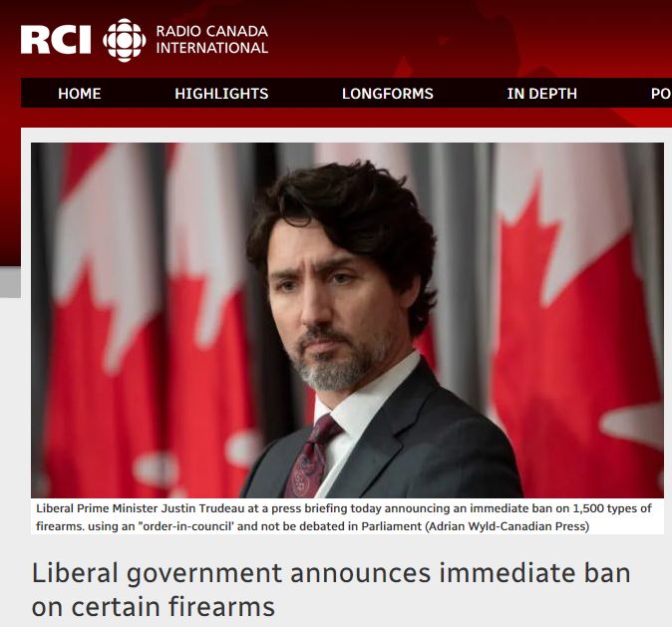Image resolution: width=672 pixels, height=627 pixels.
Task: Go to the HOME menu item
Action: [x=80, y=94]
